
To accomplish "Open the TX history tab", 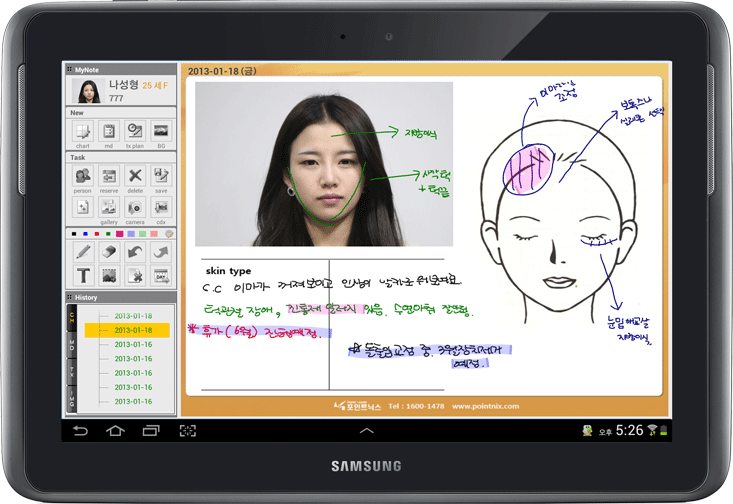I will [x=71, y=373].
